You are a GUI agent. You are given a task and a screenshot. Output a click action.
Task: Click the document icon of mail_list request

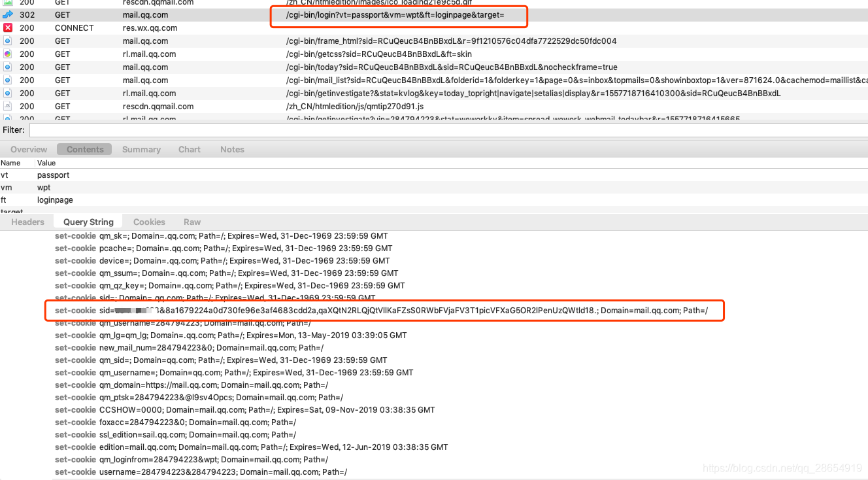(x=8, y=80)
